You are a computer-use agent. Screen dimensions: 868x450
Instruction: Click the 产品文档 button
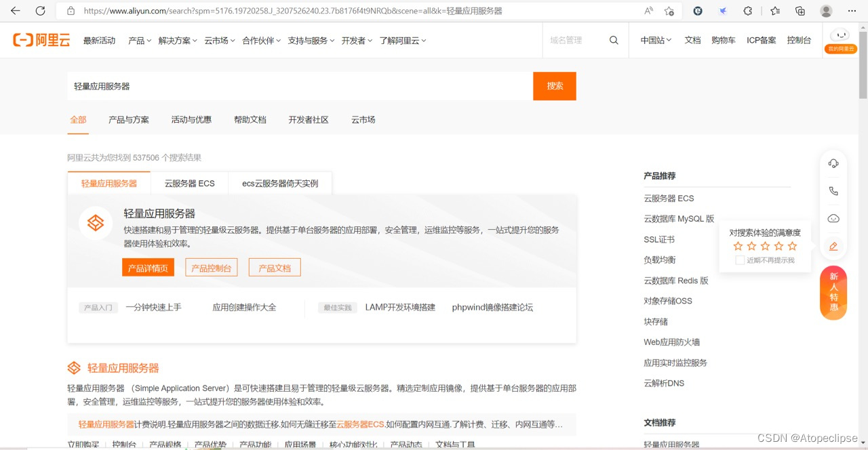pos(275,268)
